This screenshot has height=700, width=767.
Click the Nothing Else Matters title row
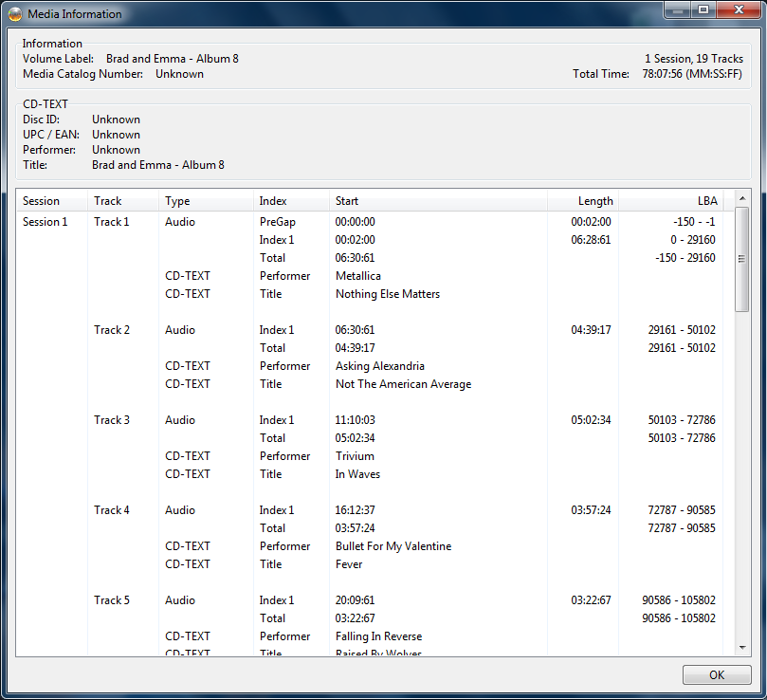click(x=388, y=294)
